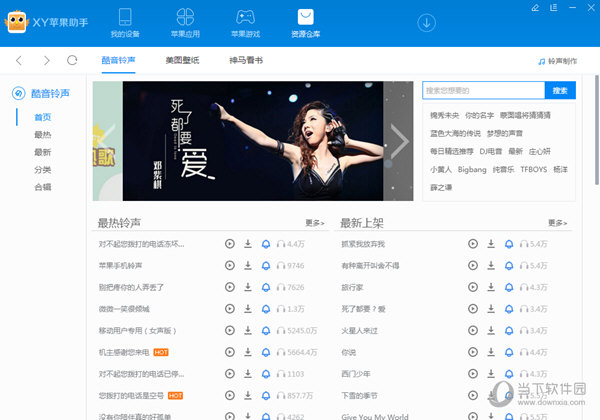Play 火星人来过 ringtone
The height and width of the screenshot is (420, 600).
coord(473,330)
